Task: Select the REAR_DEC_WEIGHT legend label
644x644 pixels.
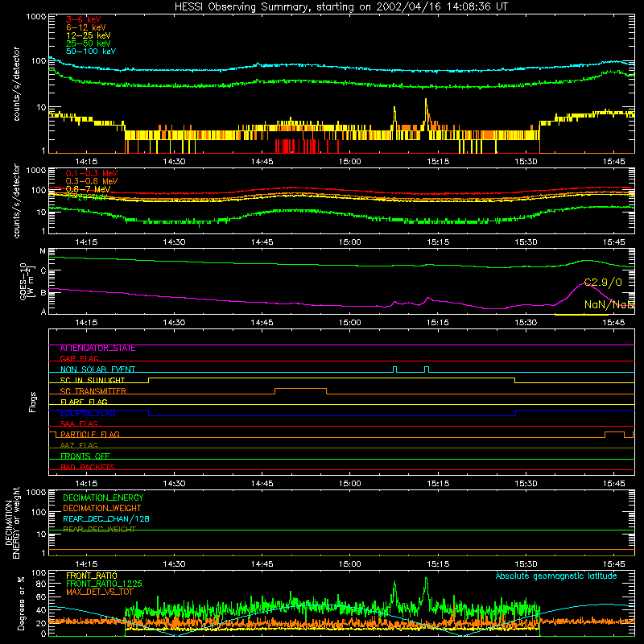Action: (99, 530)
